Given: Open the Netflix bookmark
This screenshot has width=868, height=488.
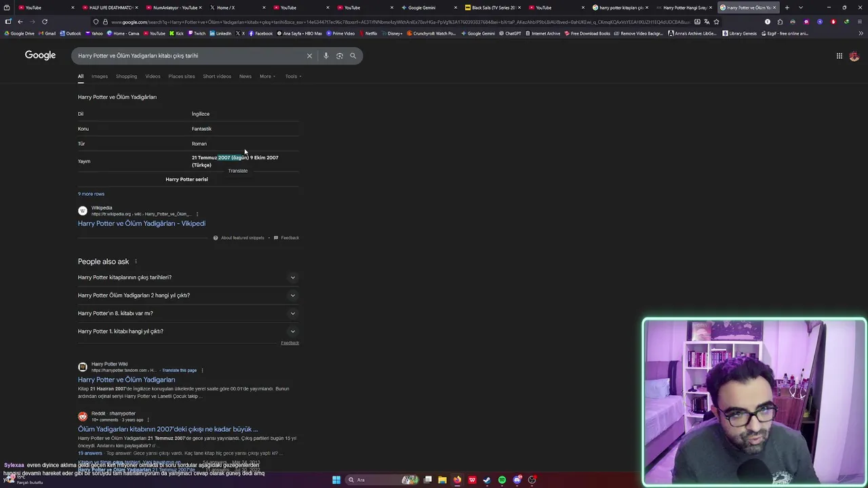Looking at the screenshot, I should pos(368,33).
